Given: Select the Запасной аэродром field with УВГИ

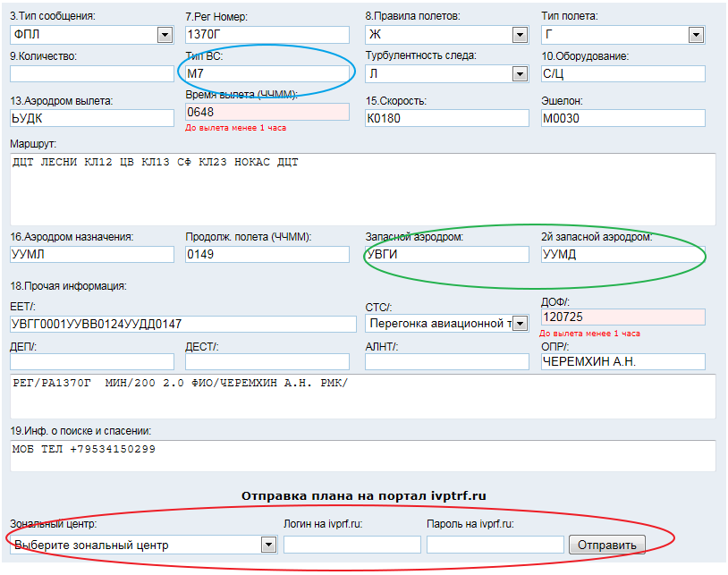Looking at the screenshot, I should click(446, 254).
